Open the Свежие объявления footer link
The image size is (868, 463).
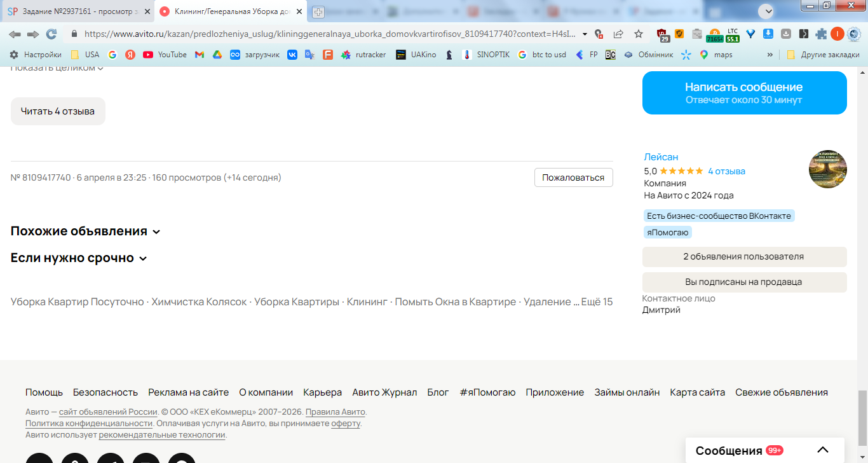coord(782,392)
